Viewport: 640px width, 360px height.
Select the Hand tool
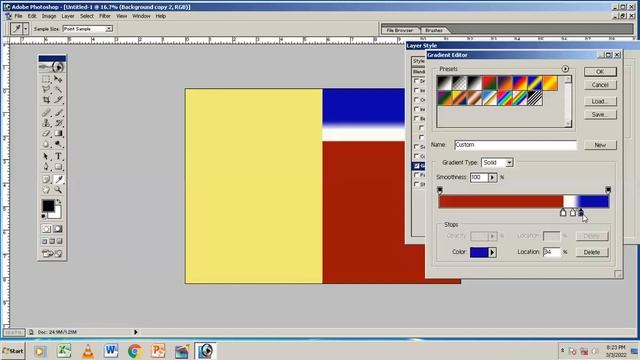(x=46, y=190)
